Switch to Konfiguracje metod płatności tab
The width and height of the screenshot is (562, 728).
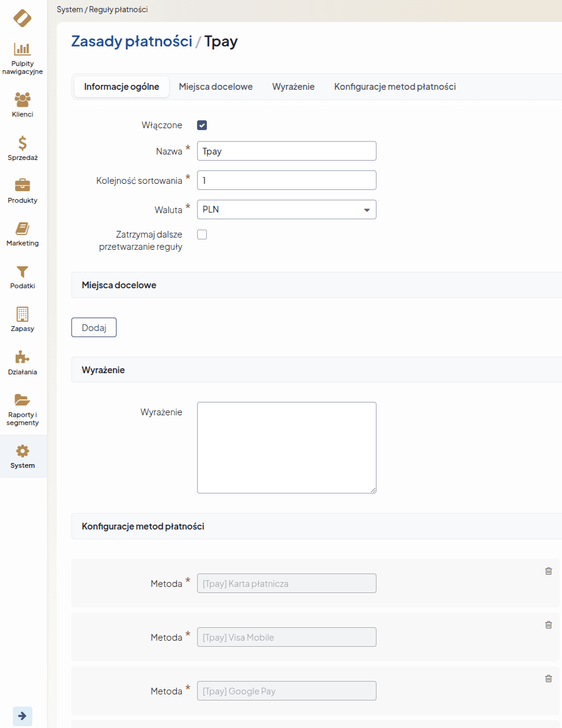tap(395, 87)
